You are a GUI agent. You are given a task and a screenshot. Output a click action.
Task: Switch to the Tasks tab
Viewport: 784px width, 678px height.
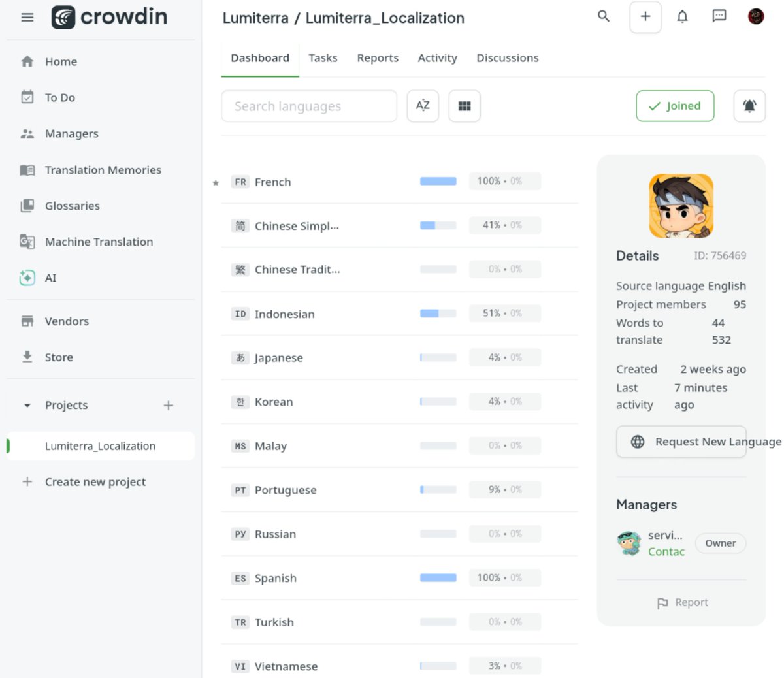click(323, 58)
